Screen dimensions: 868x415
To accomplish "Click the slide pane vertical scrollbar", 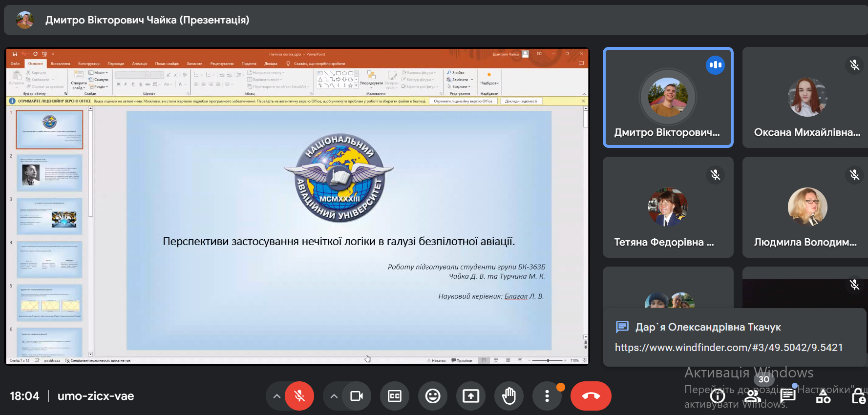I will 586,222.
